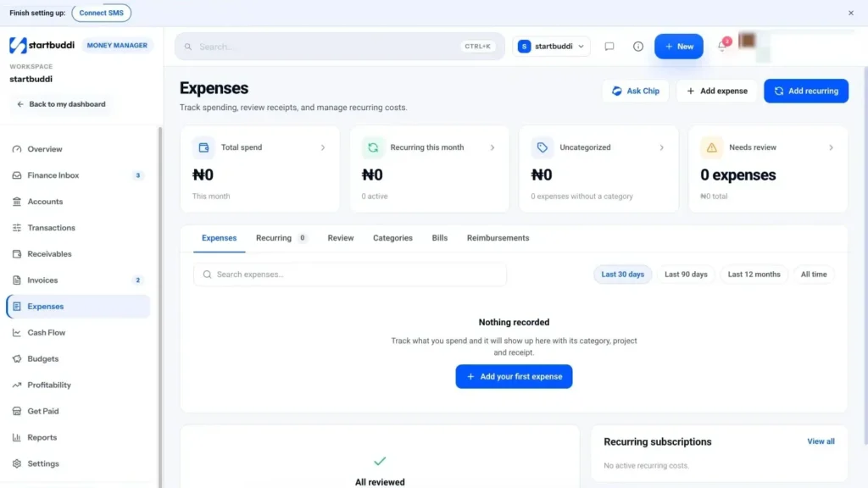868x488 pixels.
Task: Switch to the Review tab
Action: click(x=341, y=238)
